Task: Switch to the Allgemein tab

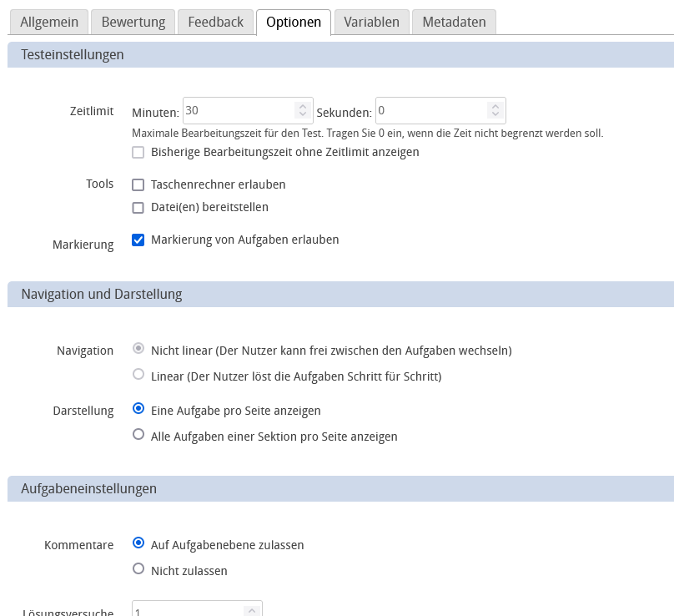Action: coord(48,23)
